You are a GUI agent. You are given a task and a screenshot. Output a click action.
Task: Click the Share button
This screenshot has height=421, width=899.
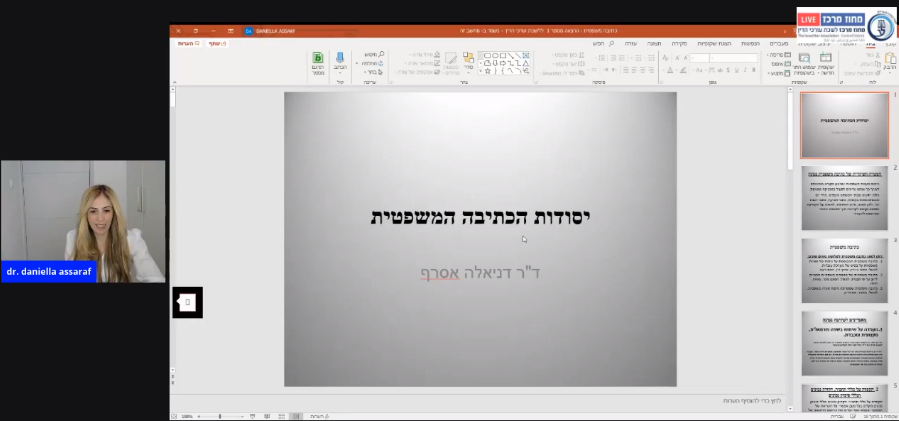pyautogui.click(x=217, y=44)
